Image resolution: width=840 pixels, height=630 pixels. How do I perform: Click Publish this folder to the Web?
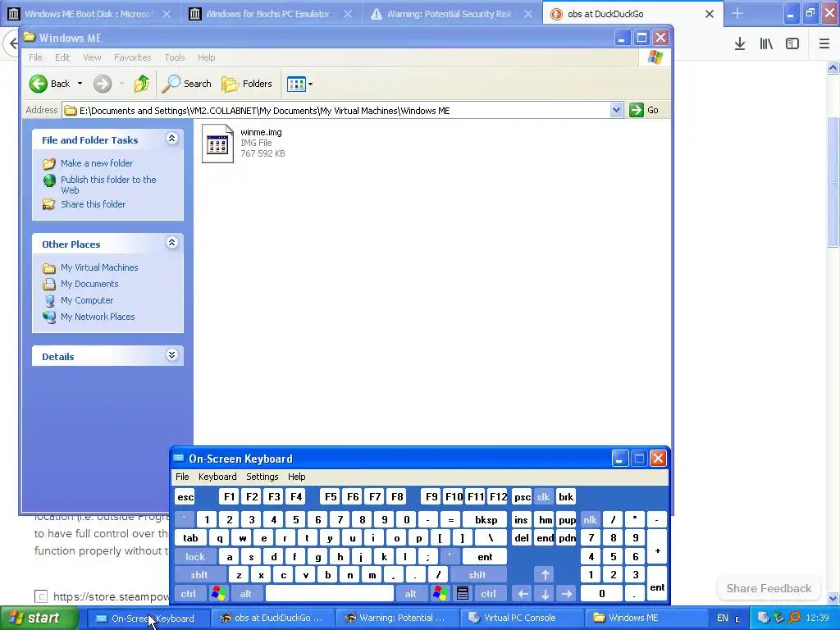[108, 185]
